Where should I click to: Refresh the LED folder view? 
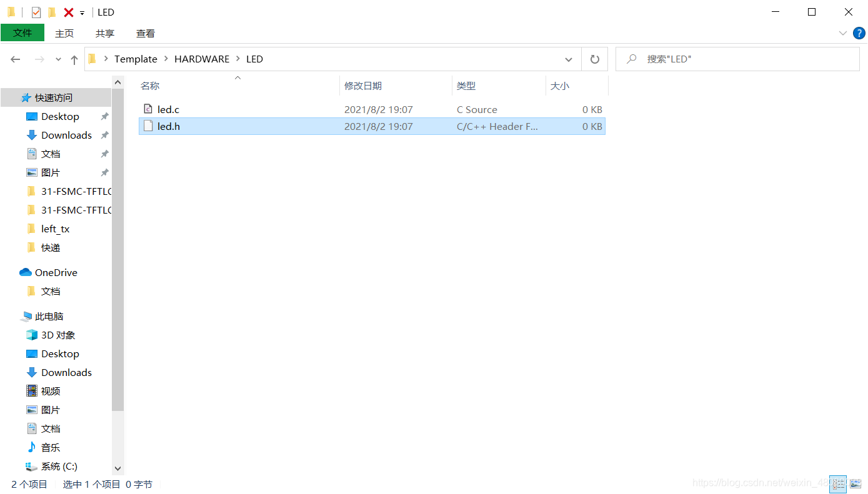point(595,59)
